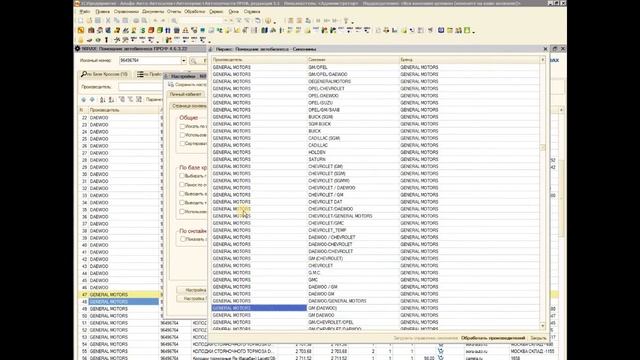
Task: Open the Сервис menu
Action: tap(216, 12)
